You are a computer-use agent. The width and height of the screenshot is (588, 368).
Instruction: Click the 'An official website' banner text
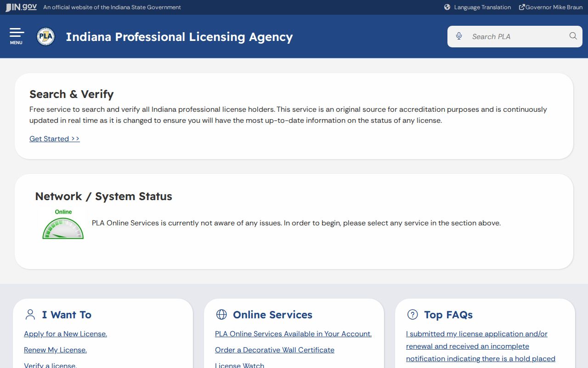click(x=112, y=7)
